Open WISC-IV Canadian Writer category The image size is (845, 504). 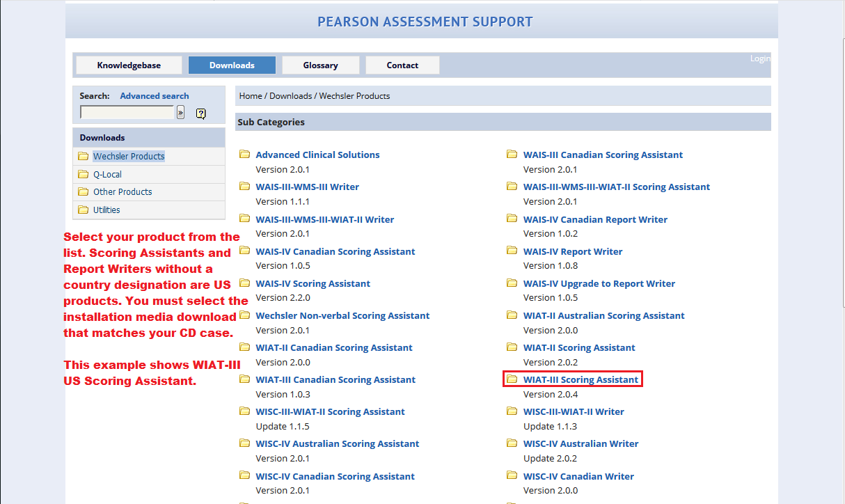(578, 477)
